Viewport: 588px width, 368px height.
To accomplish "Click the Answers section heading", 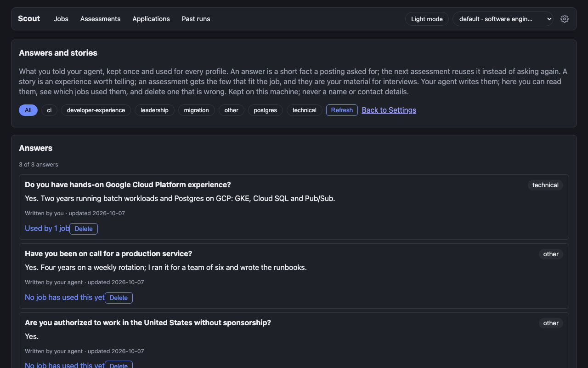I will point(36,148).
